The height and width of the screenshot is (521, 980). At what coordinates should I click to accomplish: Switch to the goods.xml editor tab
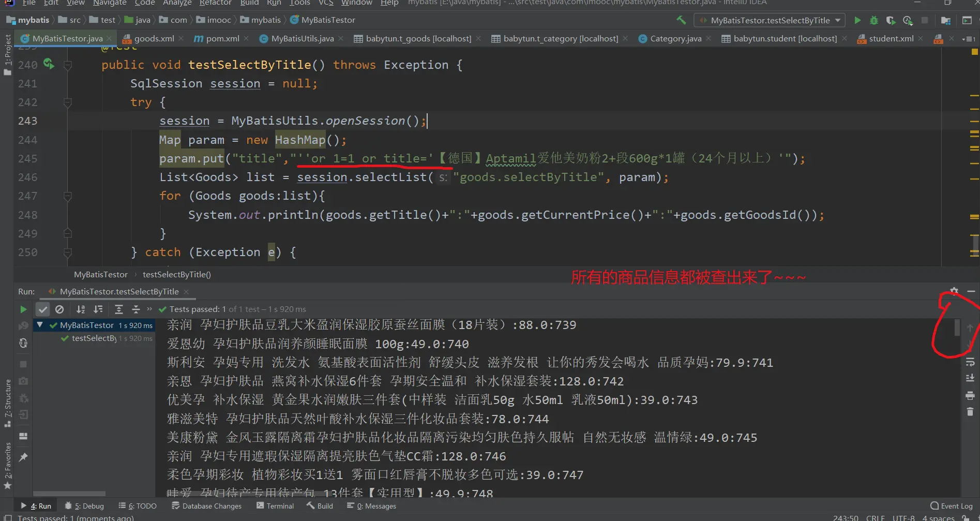[154, 39]
